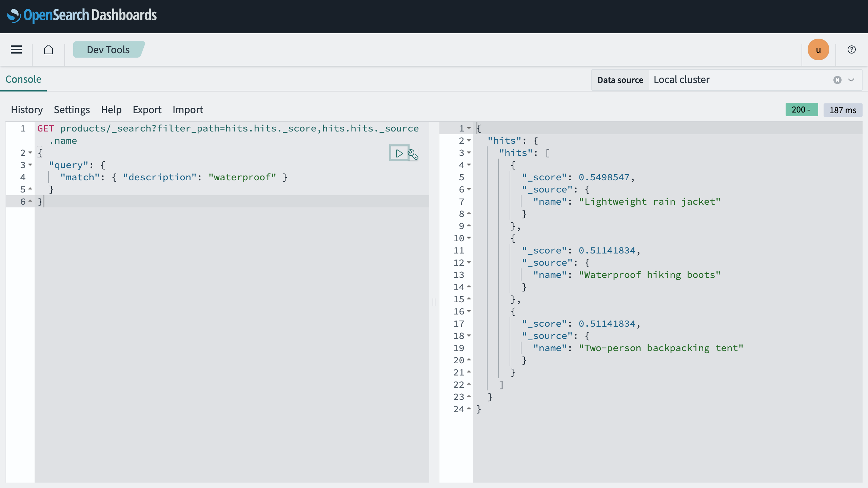Click the closing fold marker on editor line 6
This screenshot has width=868, height=488.
pos(30,201)
